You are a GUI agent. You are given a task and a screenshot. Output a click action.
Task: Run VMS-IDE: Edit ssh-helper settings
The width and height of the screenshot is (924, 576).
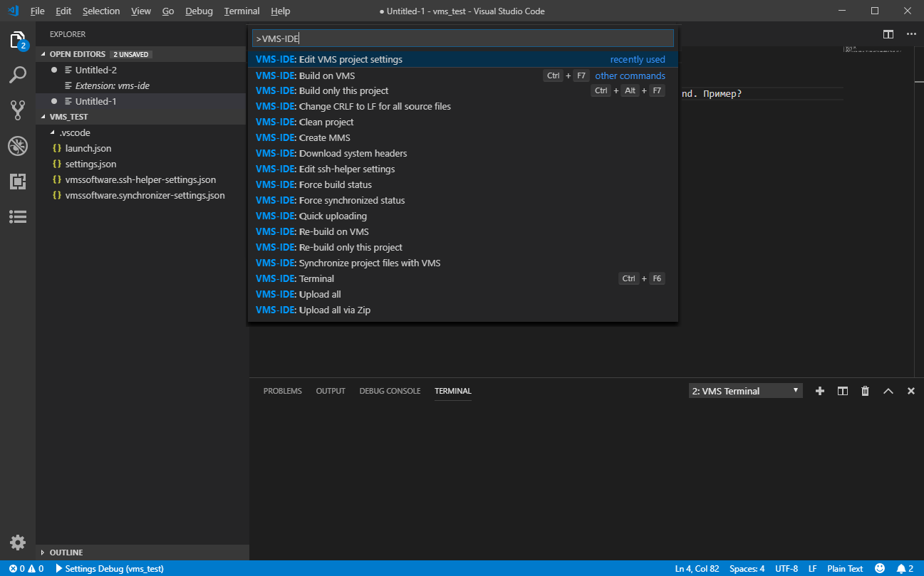tap(463, 169)
